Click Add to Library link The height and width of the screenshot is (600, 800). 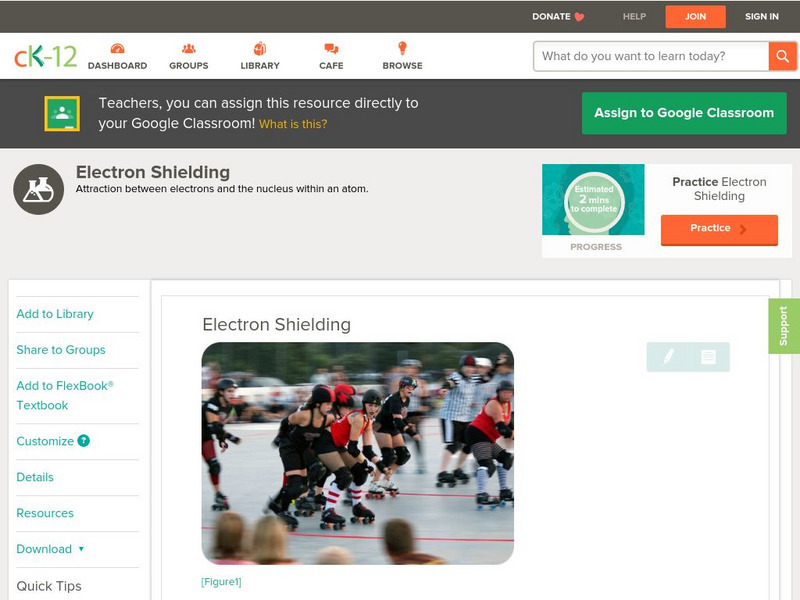tap(55, 314)
